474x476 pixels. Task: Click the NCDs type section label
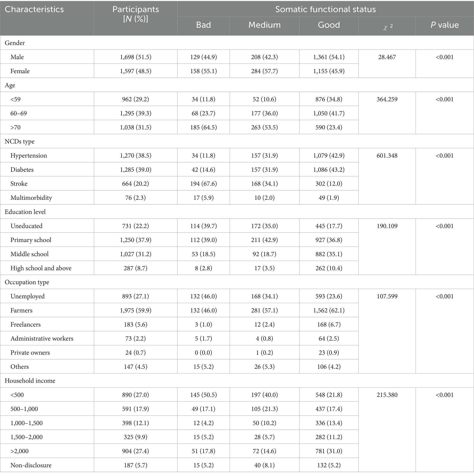point(19,141)
